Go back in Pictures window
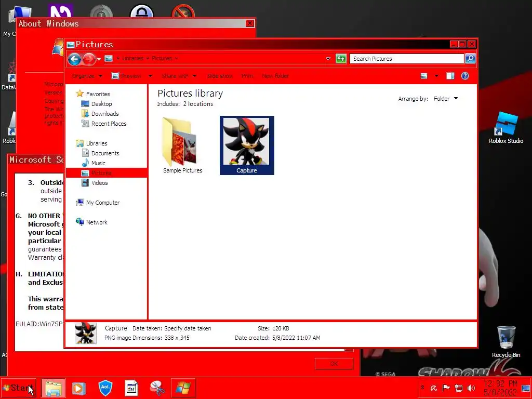This screenshot has width=532, height=399. [74, 59]
